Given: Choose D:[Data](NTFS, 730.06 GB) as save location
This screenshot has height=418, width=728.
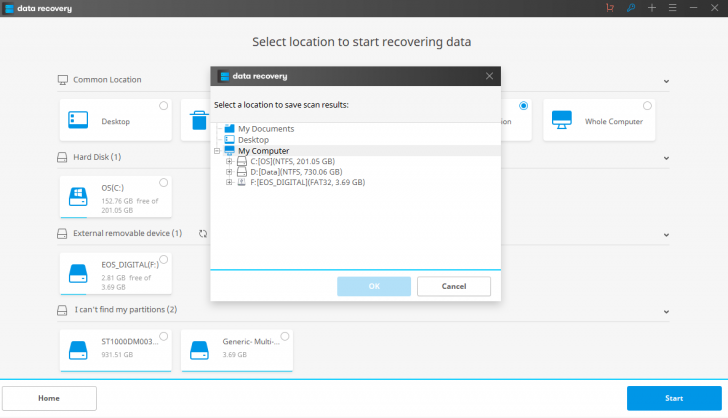Looking at the screenshot, I should pyautogui.click(x=296, y=172).
